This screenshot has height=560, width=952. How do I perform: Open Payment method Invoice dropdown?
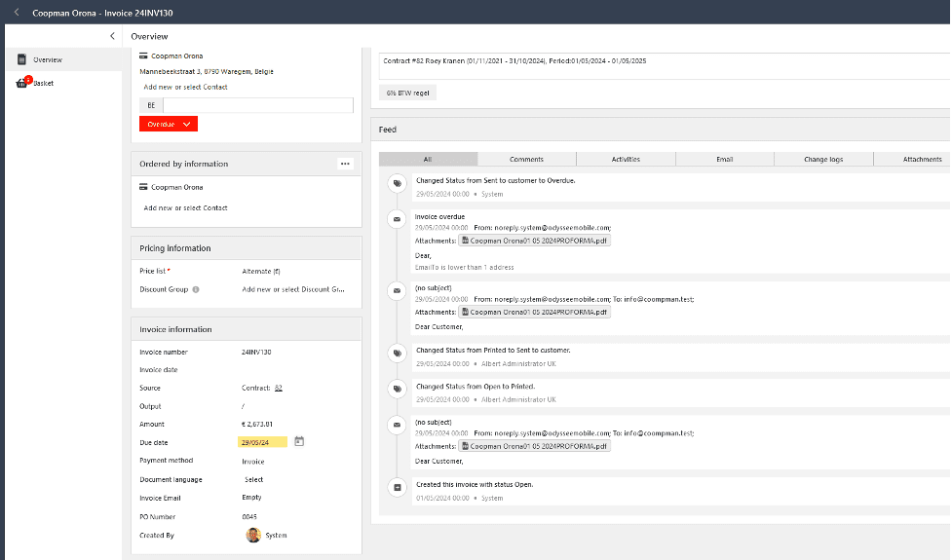point(253,462)
